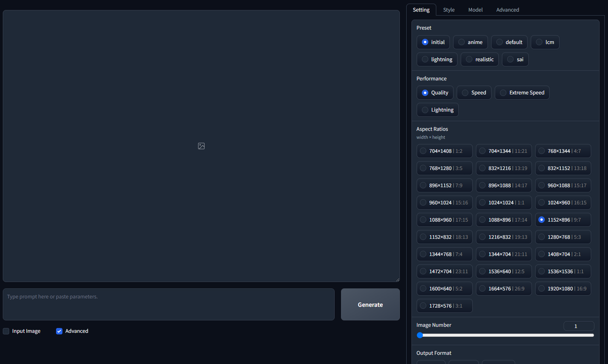Open the Model tab
This screenshot has height=364, width=608.
[x=475, y=10]
